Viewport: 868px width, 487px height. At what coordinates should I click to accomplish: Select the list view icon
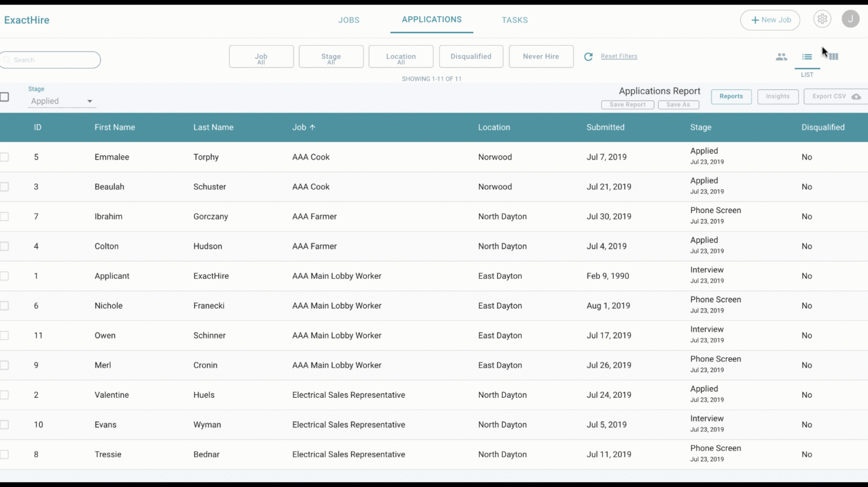(807, 57)
